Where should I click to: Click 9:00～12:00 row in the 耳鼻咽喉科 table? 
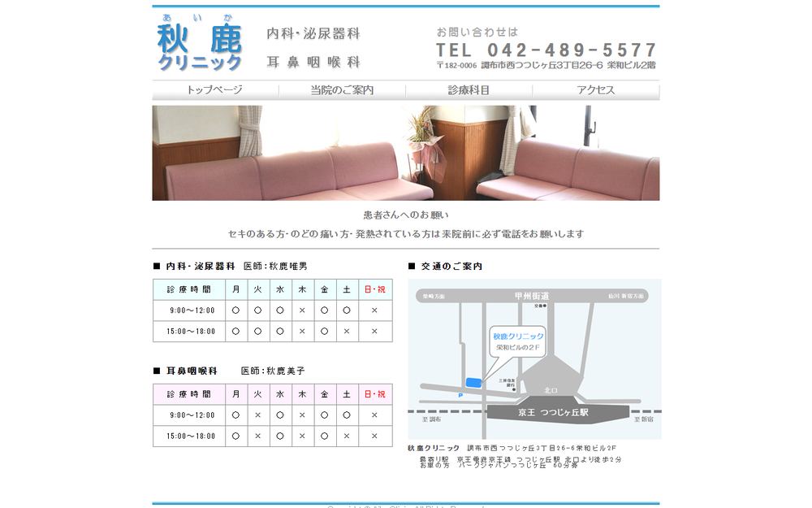[x=272, y=415]
